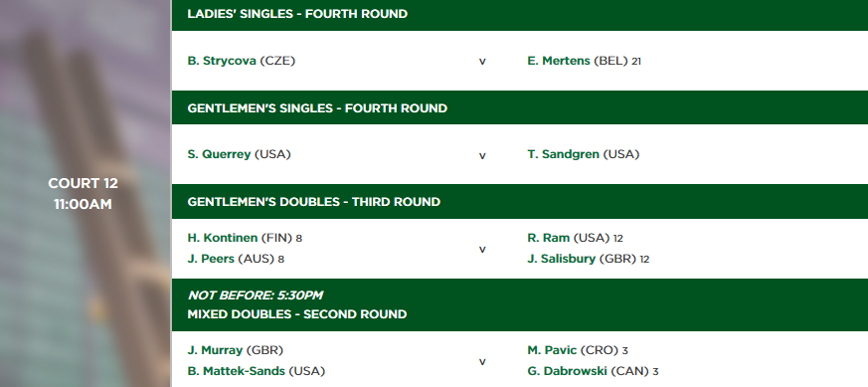
Task: Open J. Peers player profile
Action: (211, 259)
